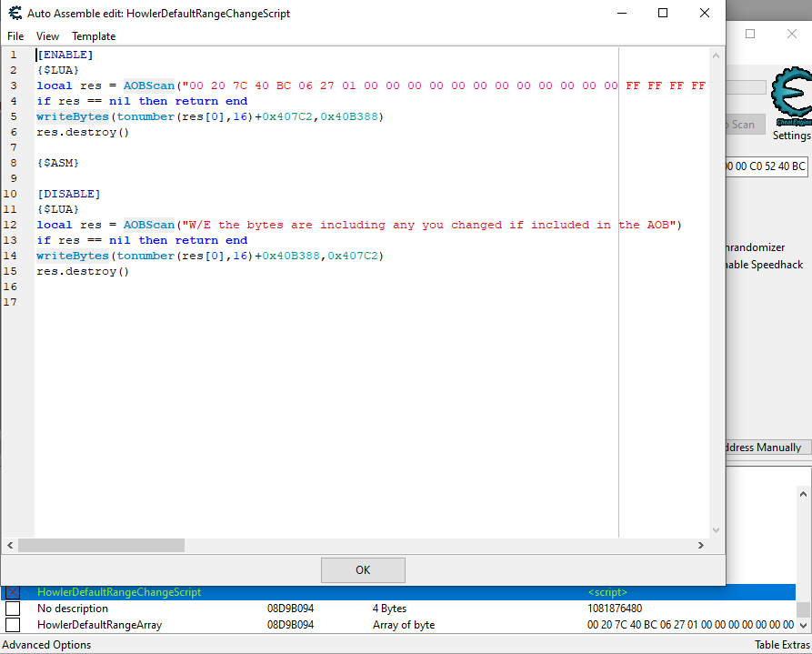Viewport: 812px width, 654px height.
Task: Open the File menu
Action: (15, 36)
